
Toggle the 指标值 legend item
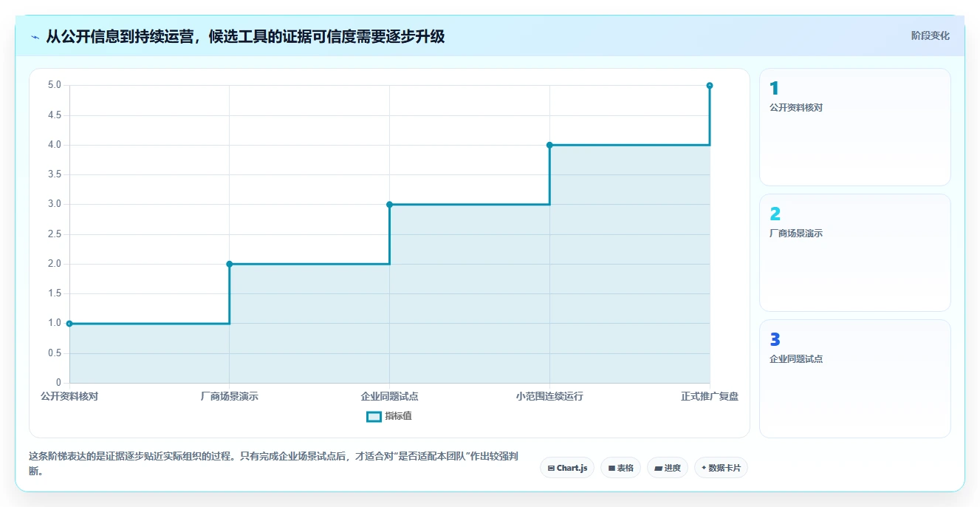(389, 416)
